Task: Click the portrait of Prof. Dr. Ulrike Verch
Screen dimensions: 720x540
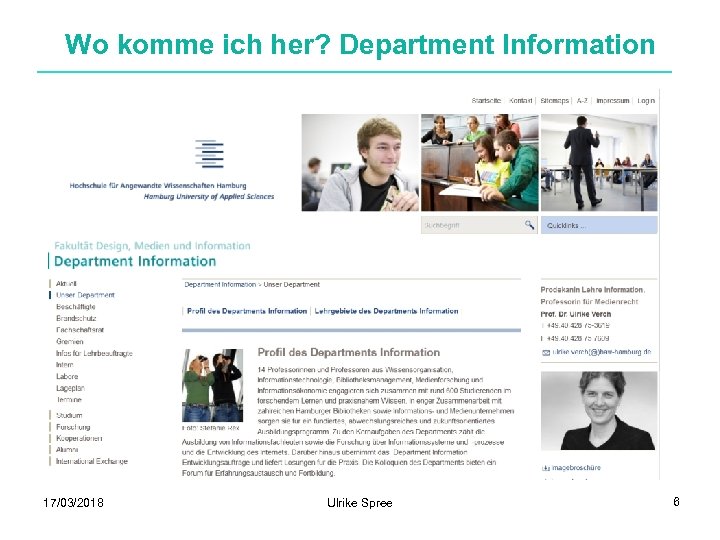Action: tap(599, 411)
